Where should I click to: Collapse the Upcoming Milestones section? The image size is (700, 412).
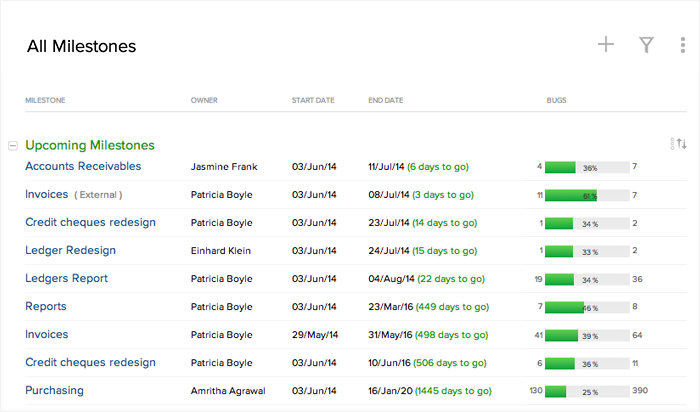coord(12,146)
